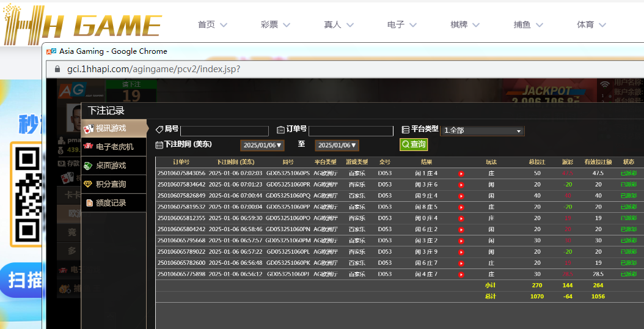Open the end date picker dropdown

click(x=337, y=146)
